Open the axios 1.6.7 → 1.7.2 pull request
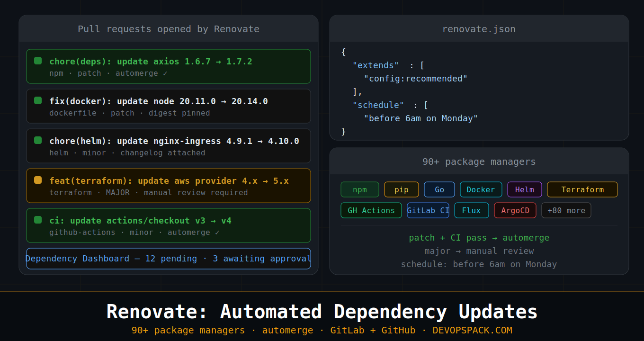 (x=169, y=66)
